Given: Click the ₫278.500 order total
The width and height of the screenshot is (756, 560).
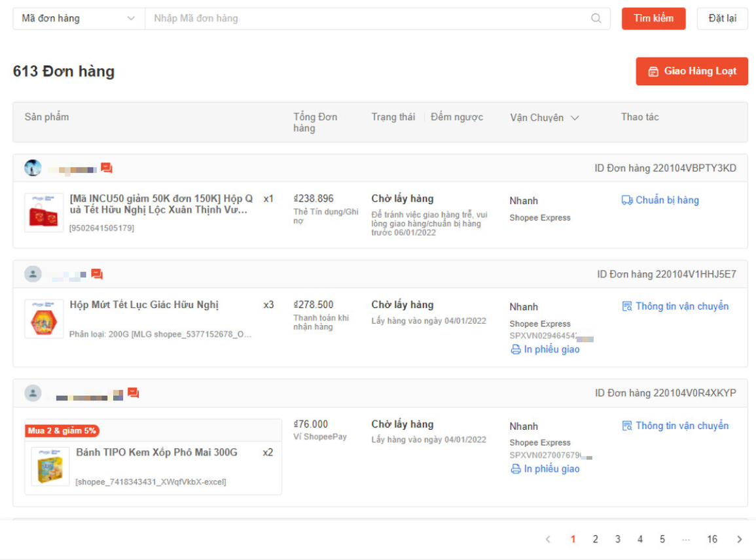Looking at the screenshot, I should tap(314, 305).
